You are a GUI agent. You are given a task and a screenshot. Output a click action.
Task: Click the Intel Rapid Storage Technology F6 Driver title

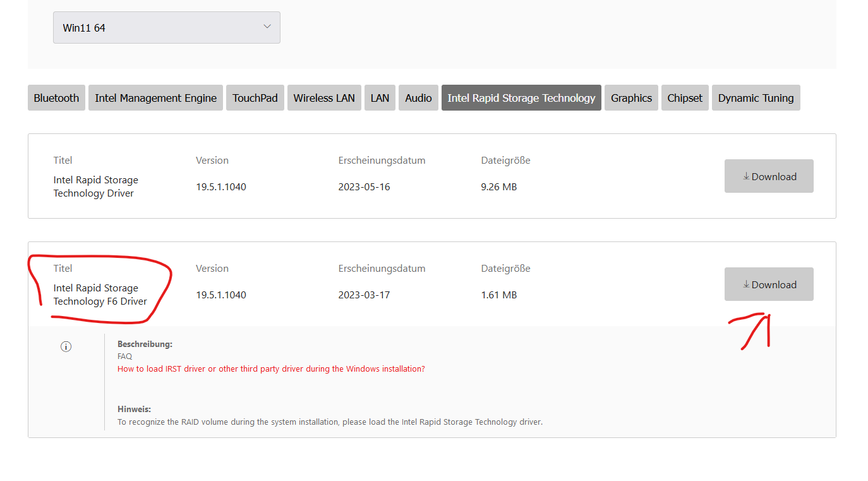100,295
